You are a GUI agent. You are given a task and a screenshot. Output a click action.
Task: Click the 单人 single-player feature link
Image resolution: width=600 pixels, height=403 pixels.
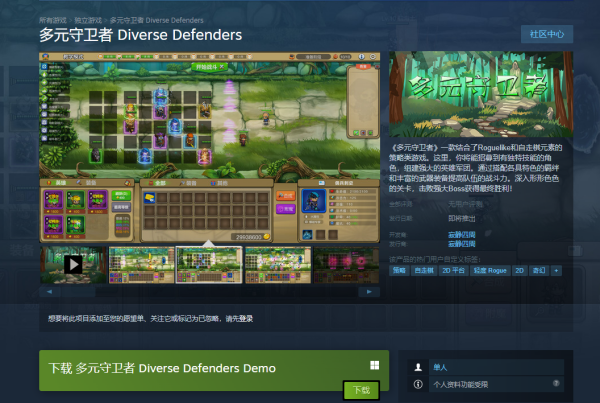[x=496, y=367]
